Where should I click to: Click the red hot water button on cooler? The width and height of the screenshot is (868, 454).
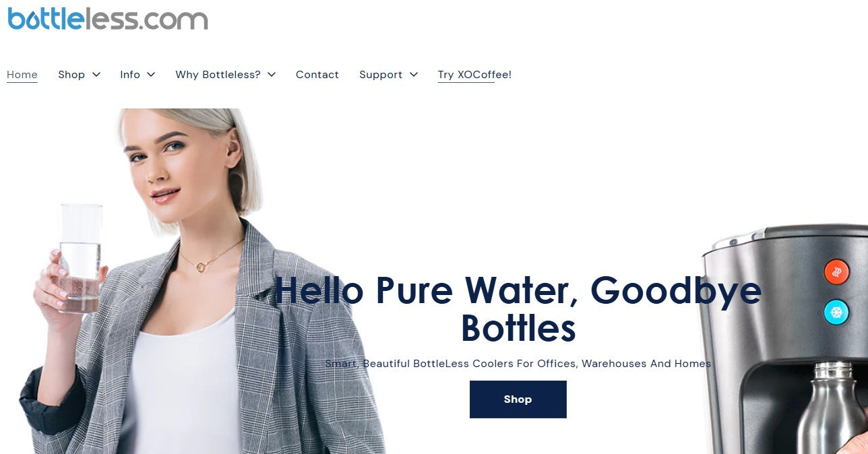click(x=836, y=272)
